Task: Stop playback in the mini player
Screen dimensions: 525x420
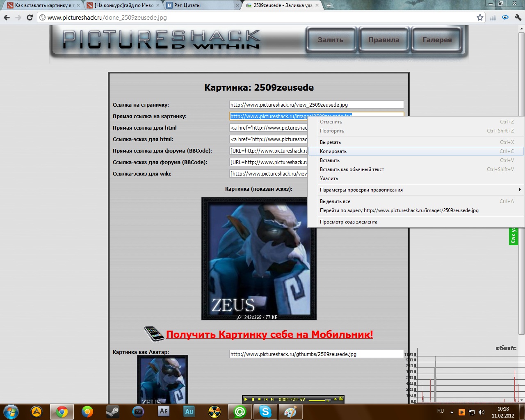Action: [x=259, y=399]
